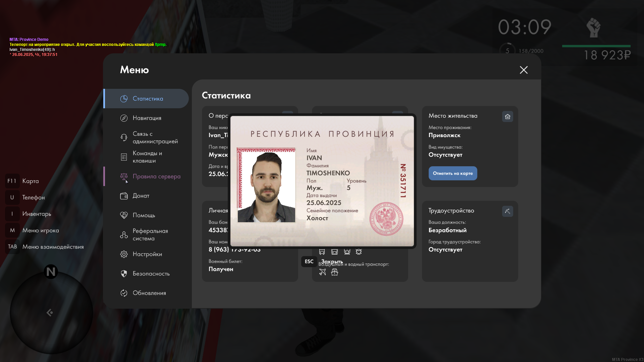
Task: Click the ship transport icon
Action: coord(334,272)
